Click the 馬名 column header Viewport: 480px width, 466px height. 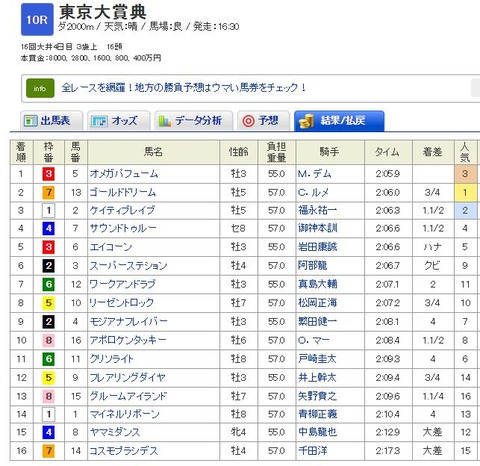[153, 152]
